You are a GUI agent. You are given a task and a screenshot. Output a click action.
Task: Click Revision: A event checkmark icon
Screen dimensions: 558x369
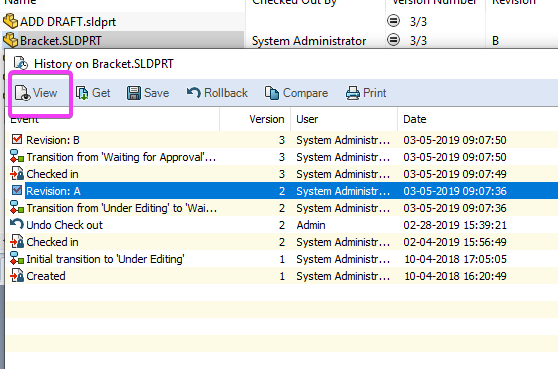pyautogui.click(x=17, y=190)
